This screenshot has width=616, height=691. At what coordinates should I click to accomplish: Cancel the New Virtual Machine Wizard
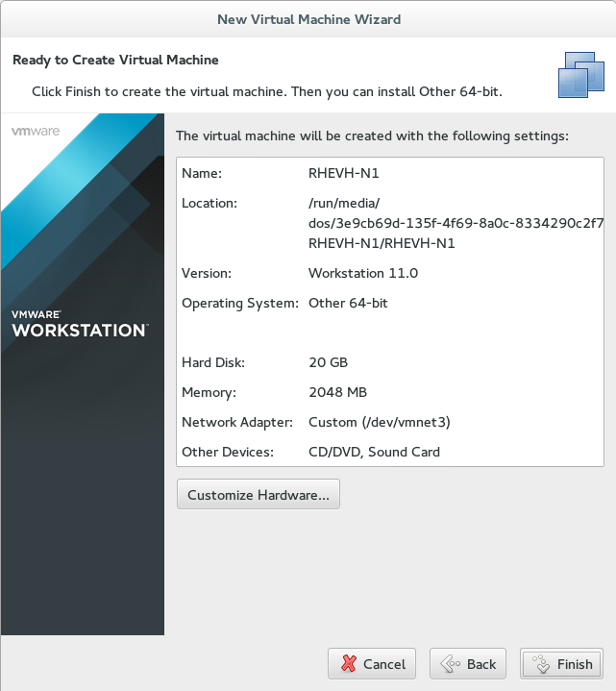pos(372,664)
